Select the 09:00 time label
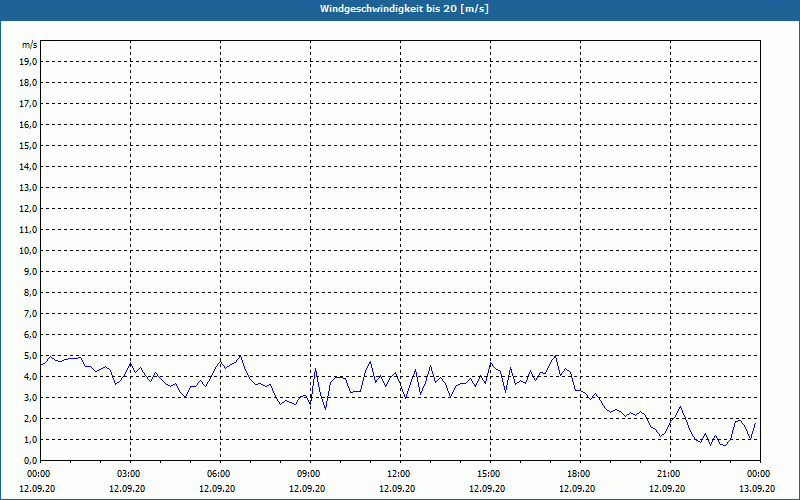 [x=310, y=474]
